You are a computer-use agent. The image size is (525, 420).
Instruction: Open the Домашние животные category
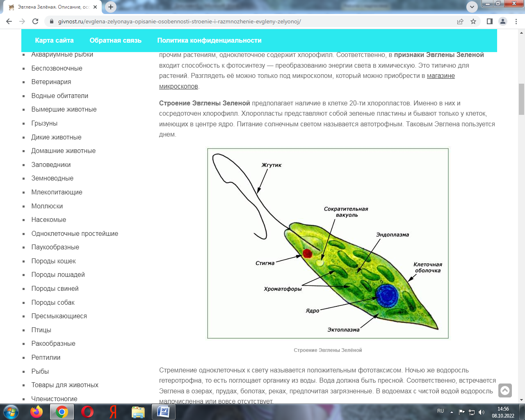pyautogui.click(x=64, y=151)
